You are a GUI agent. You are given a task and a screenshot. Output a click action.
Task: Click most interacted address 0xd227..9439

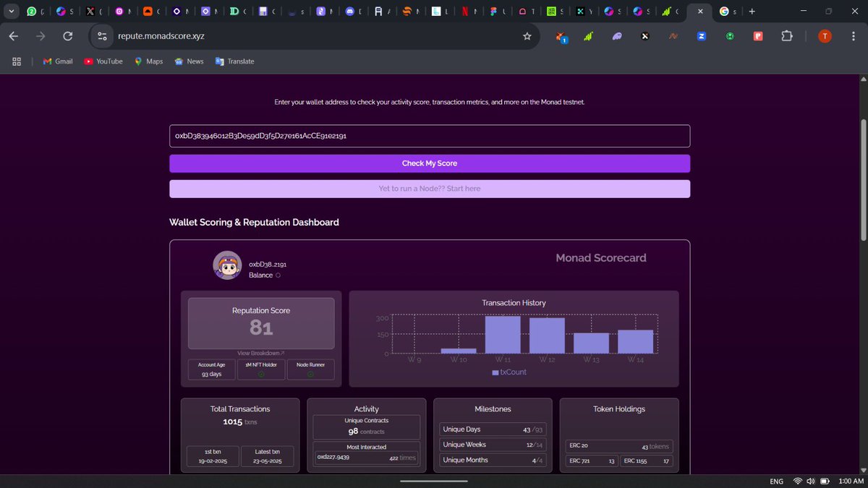(333, 457)
